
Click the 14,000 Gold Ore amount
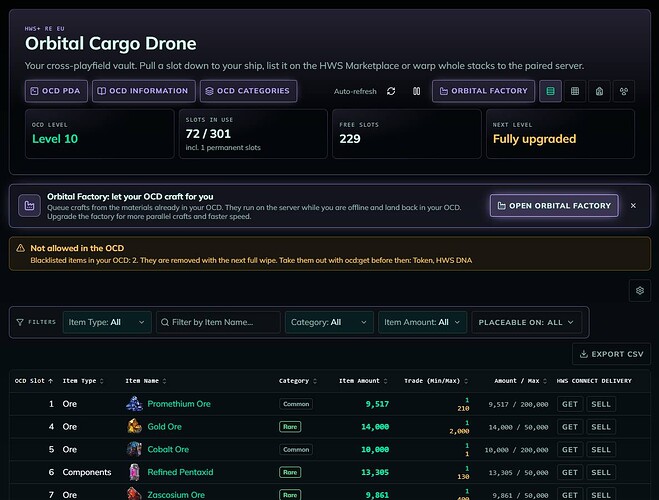click(x=375, y=427)
